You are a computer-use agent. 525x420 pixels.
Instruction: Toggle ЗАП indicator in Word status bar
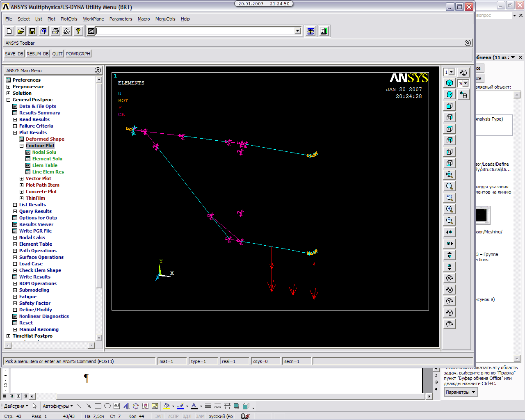tap(159, 416)
